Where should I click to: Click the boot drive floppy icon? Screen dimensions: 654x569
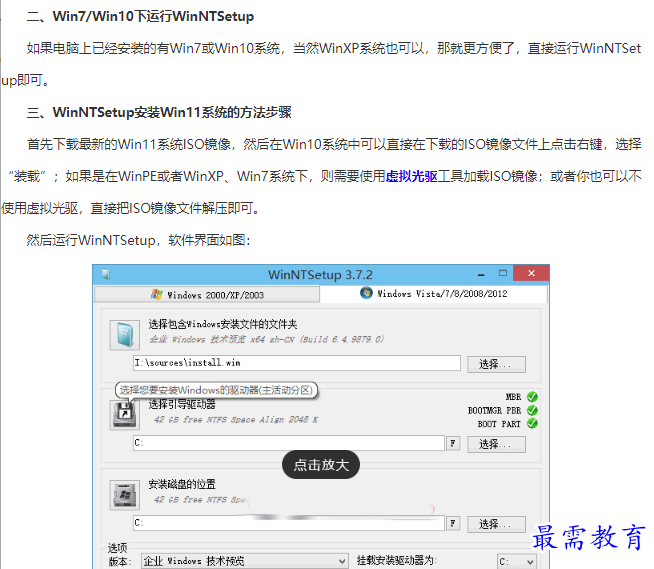click(125, 415)
